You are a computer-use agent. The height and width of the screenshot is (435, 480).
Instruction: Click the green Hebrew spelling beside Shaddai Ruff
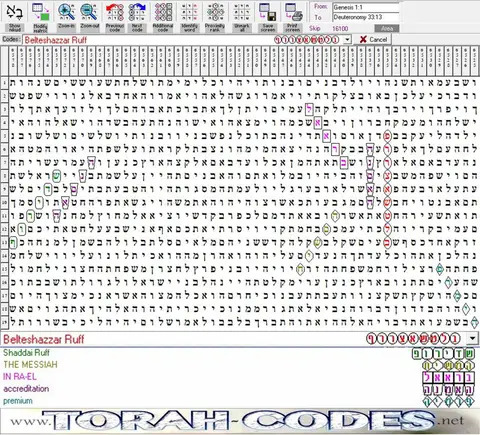[x=443, y=354]
